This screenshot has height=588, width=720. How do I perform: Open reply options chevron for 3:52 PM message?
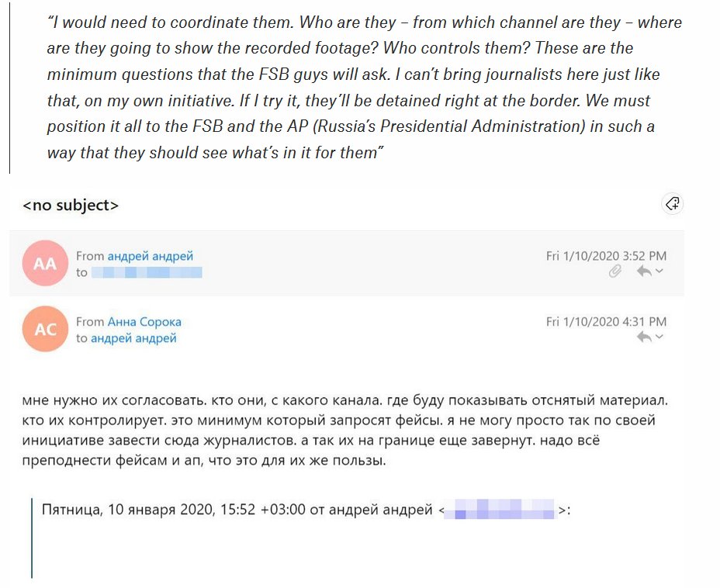[x=659, y=272]
